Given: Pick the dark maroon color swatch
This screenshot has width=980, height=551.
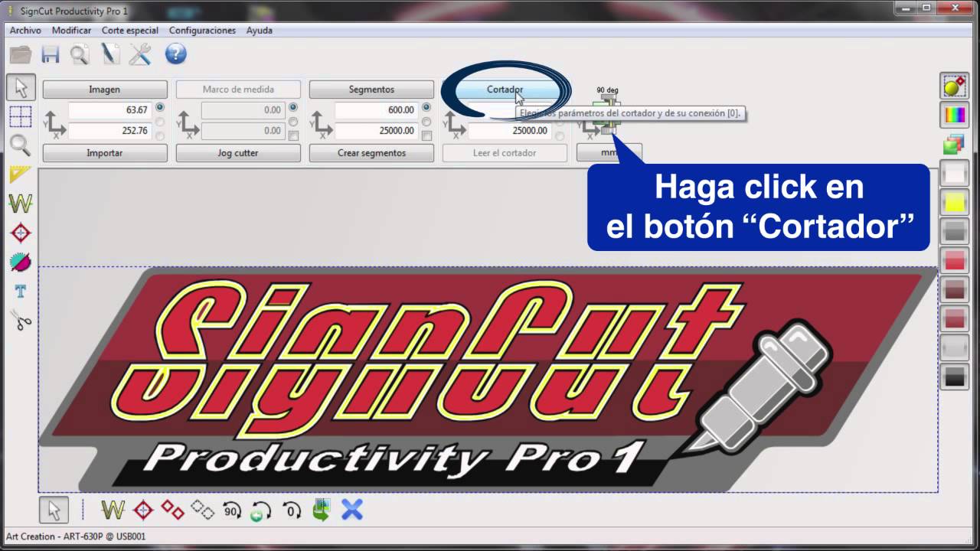Looking at the screenshot, I should coord(954,290).
